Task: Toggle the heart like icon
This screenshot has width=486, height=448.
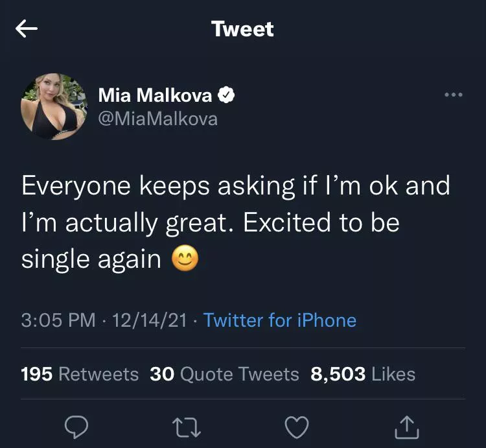Action: (297, 426)
